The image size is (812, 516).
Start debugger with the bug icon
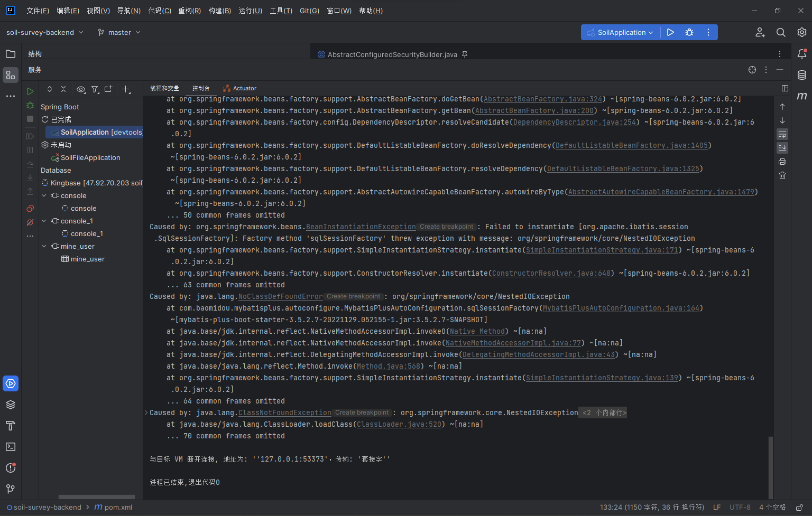(689, 32)
